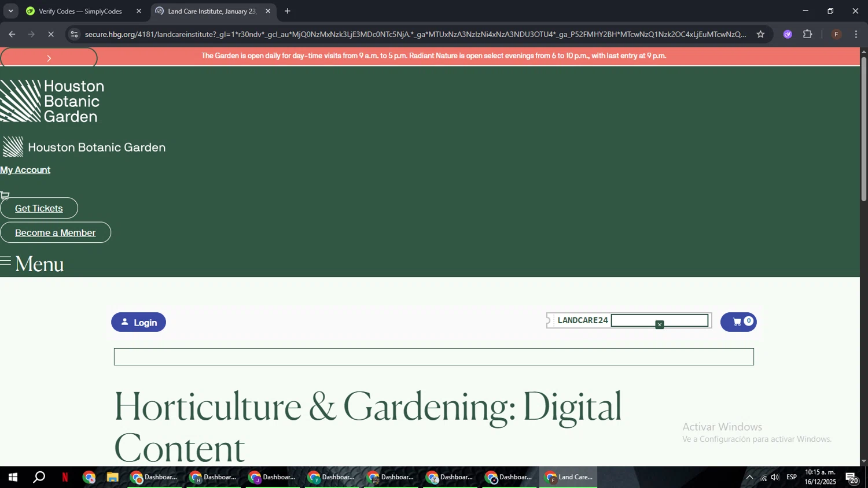Click the large Houston Botanic Garden logo
Image resolution: width=868 pixels, height=488 pixels.
52,101
